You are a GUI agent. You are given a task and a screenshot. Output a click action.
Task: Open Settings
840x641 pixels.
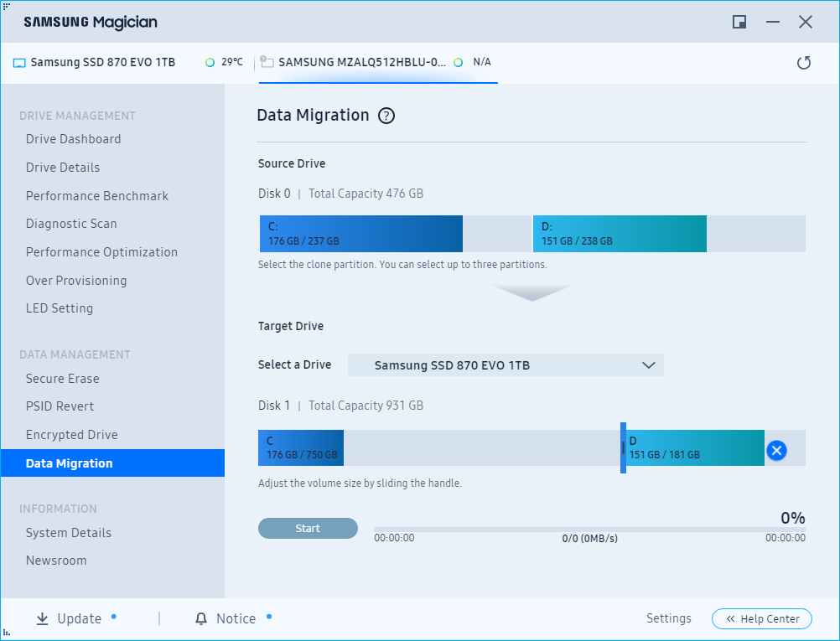click(669, 618)
